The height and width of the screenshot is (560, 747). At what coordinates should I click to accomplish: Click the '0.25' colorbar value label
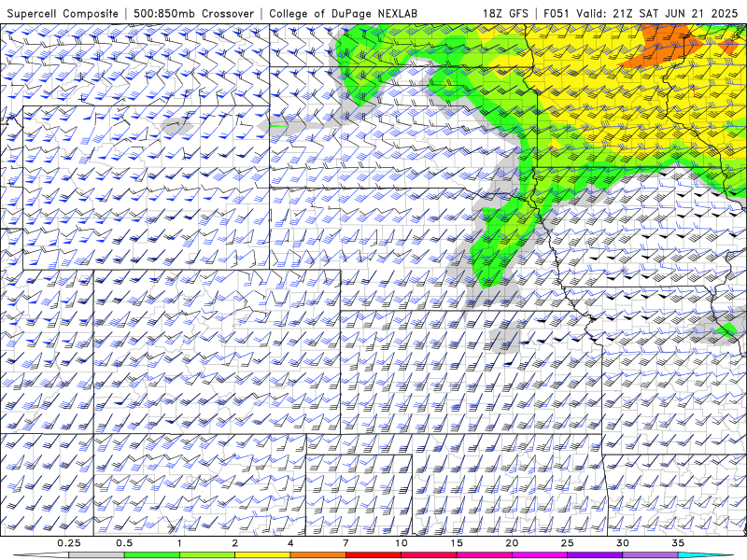pos(69,543)
